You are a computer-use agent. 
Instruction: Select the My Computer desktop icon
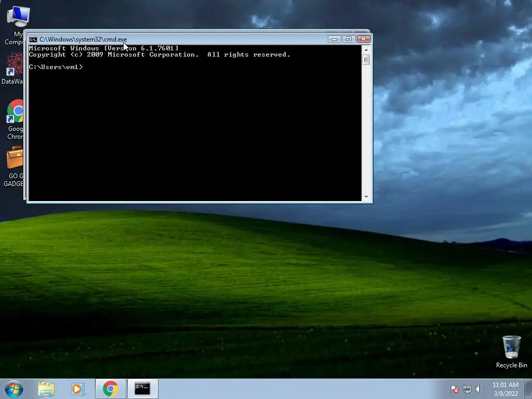tap(15, 25)
